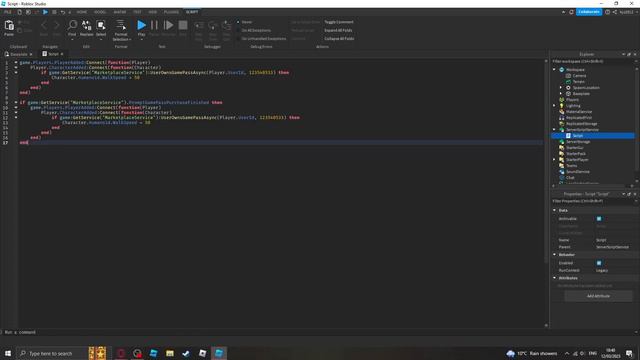Click the Select tool icon

(101, 25)
